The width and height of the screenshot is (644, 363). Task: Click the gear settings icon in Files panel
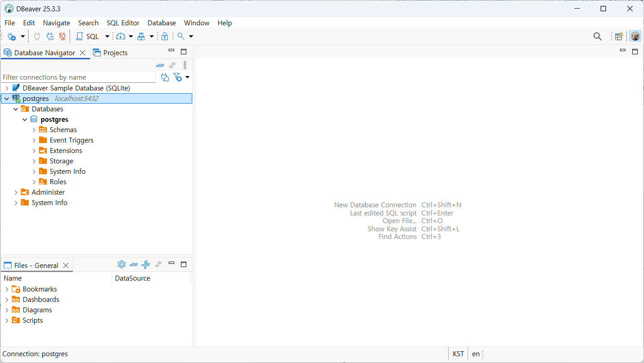(x=121, y=264)
